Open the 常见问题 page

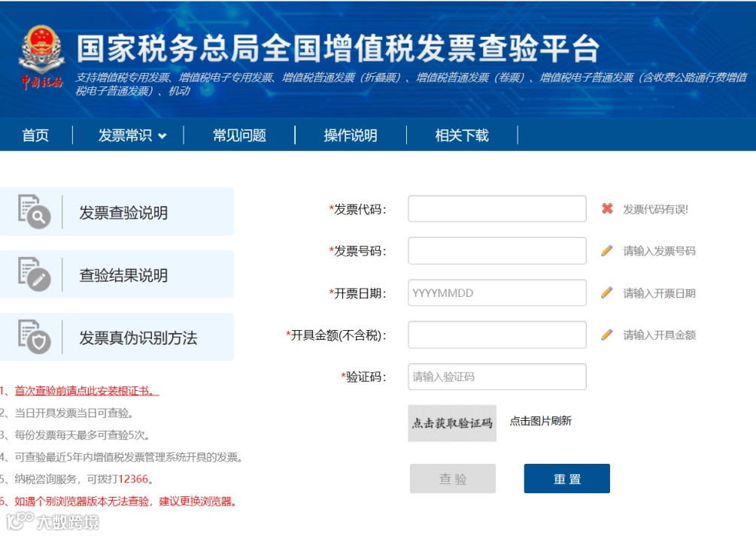point(240,135)
